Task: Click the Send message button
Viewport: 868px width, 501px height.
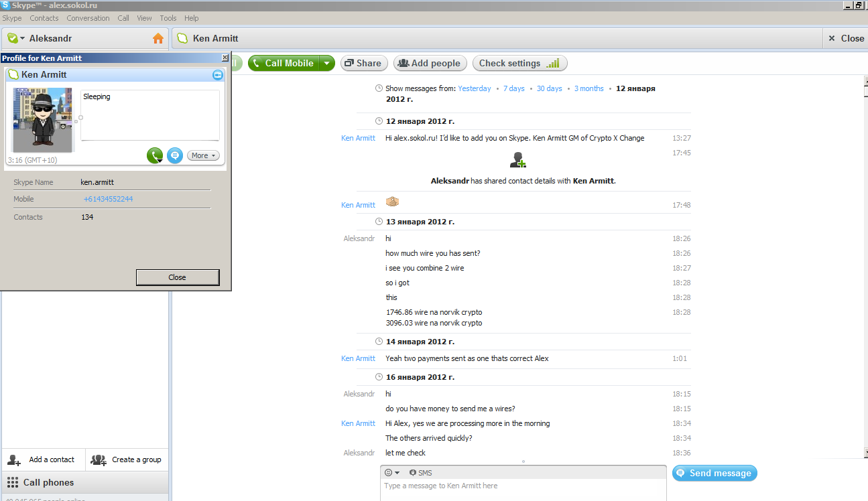Action: pyautogui.click(x=715, y=473)
